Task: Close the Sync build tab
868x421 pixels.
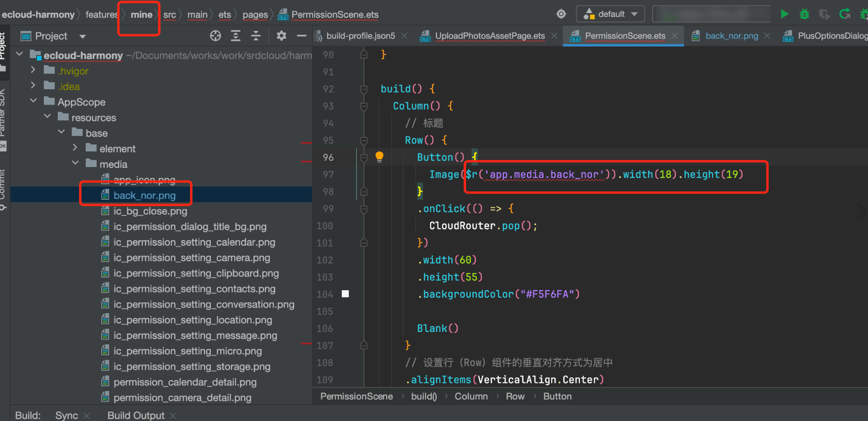Action: pos(87,416)
